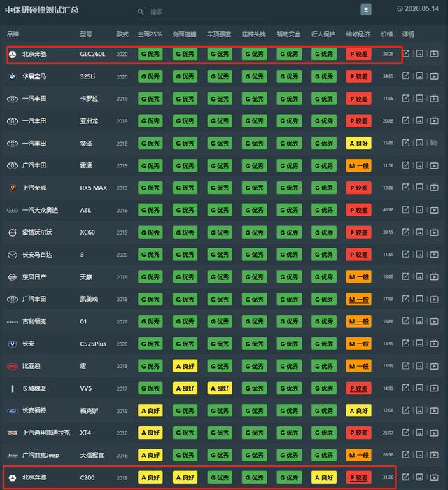Screen dimensions: 448x490
Task: Click the BYD logo beside 比亚迪
Action: (x=13, y=366)
